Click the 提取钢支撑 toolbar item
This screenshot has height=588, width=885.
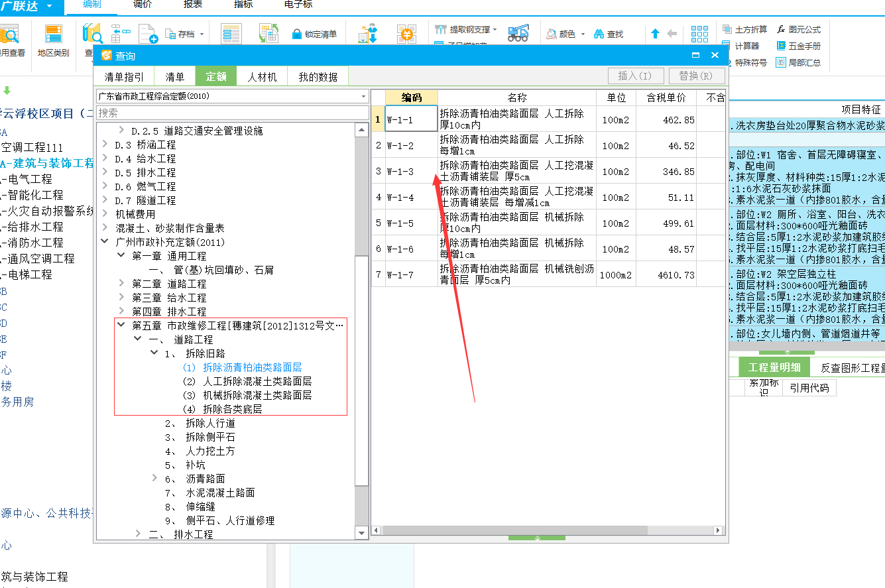[x=465, y=30]
